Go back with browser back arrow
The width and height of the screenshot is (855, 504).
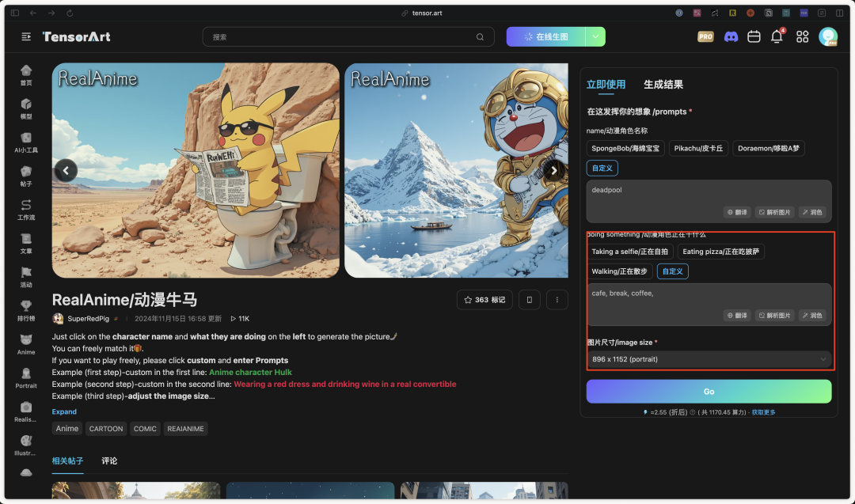point(33,13)
